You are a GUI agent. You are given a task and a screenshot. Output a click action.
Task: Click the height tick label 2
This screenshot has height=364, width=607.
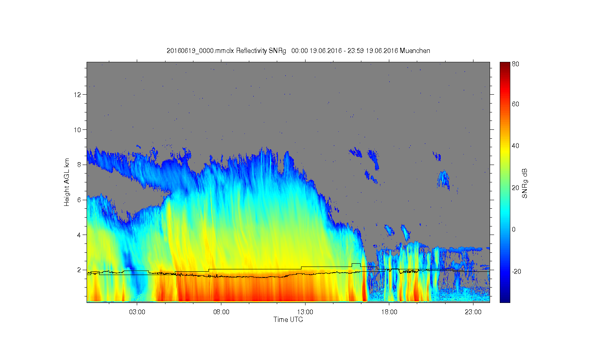[79, 270]
